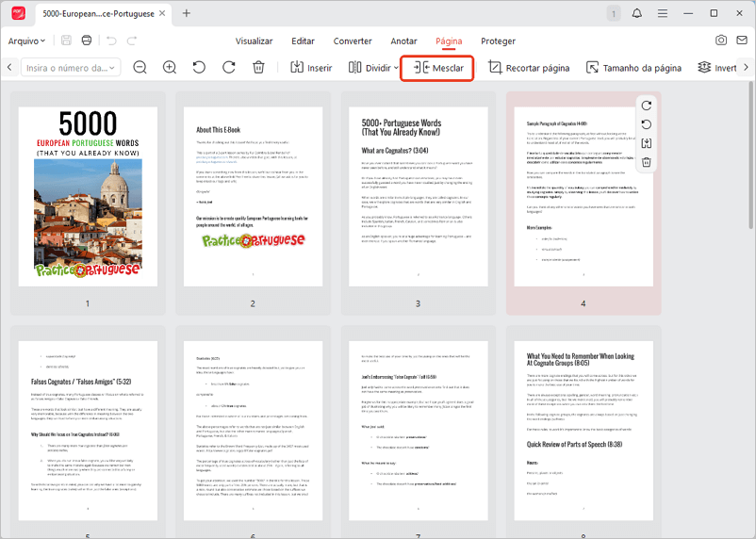Close the 5000-European Portuguese document tab
This screenshot has width=756, height=539.
(x=162, y=13)
